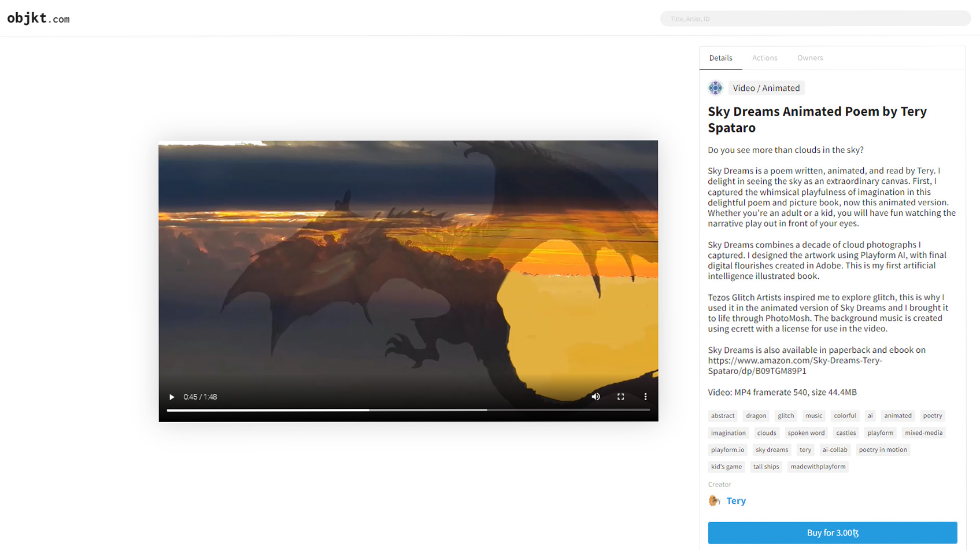Switch to the Actions tab

[764, 58]
